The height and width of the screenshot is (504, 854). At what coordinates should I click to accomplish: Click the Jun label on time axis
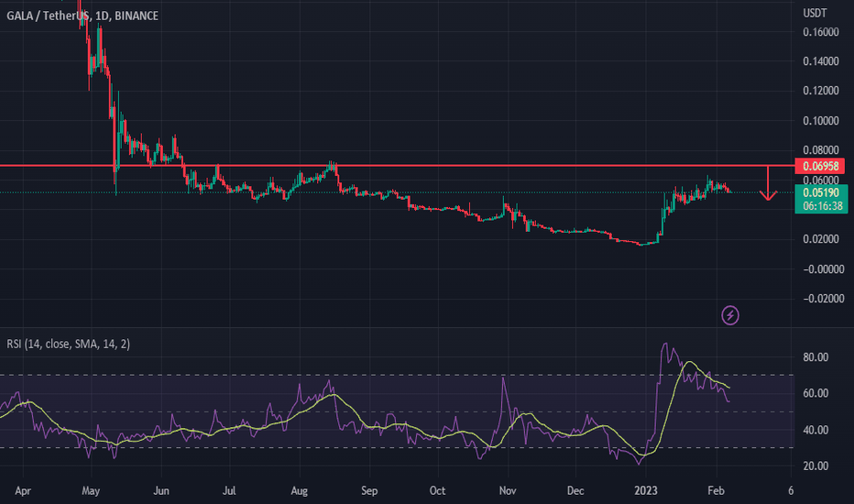(160, 491)
